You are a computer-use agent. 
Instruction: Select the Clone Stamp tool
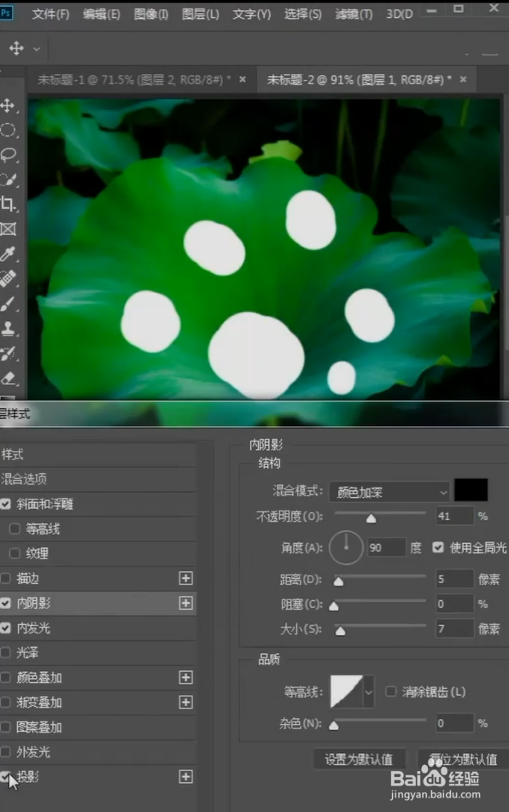(x=8, y=329)
